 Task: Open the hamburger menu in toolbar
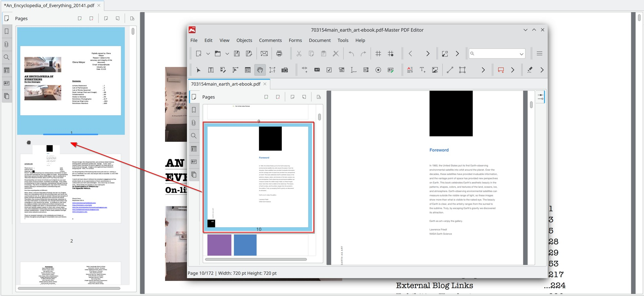(539, 54)
